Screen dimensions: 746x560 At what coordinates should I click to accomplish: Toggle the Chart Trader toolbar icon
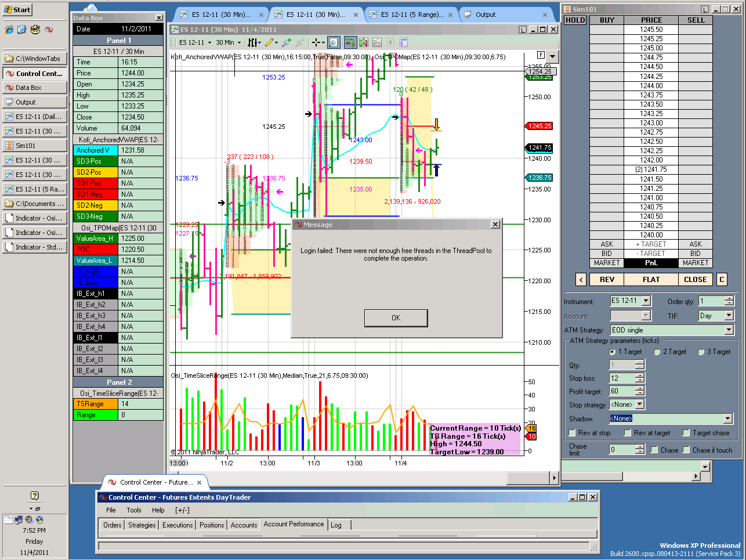(x=350, y=42)
